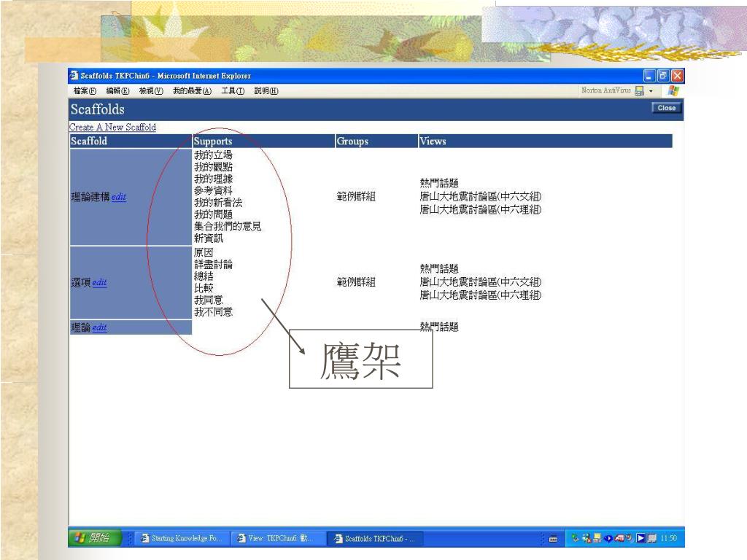Click the Supports column header
Screen dimensions: 747x560
tap(263, 141)
